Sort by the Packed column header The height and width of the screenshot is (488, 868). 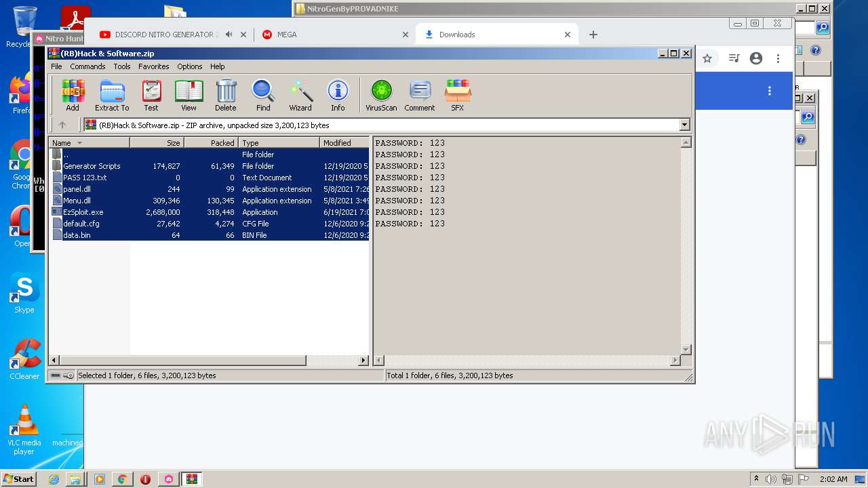(211, 143)
